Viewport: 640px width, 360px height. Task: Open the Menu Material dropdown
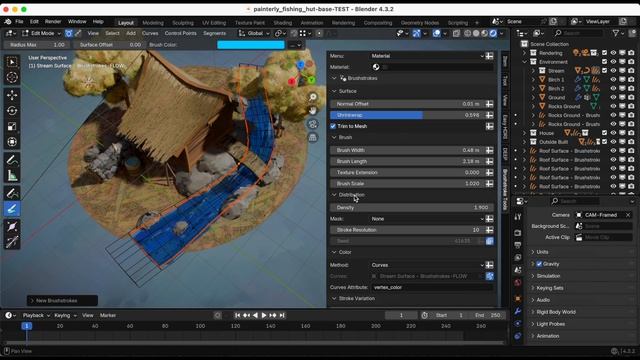[427, 56]
